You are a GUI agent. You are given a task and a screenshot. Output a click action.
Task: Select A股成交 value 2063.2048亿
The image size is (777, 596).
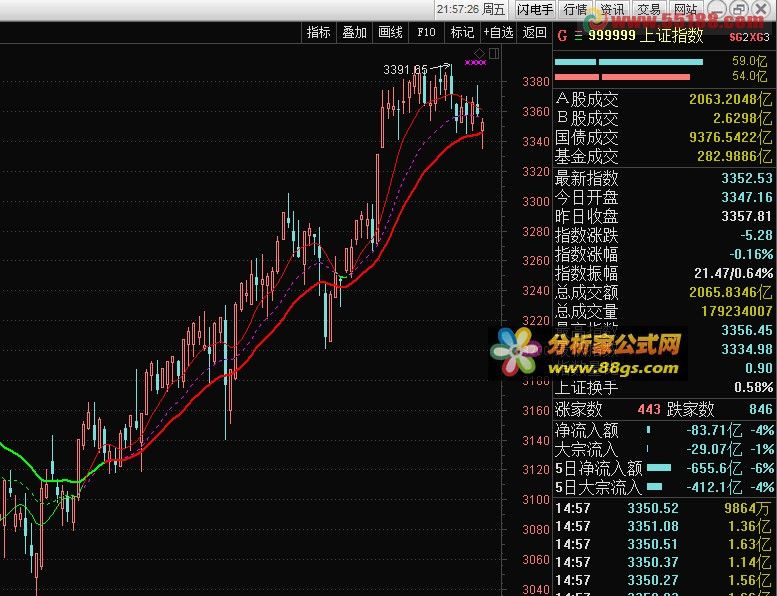[x=730, y=100]
